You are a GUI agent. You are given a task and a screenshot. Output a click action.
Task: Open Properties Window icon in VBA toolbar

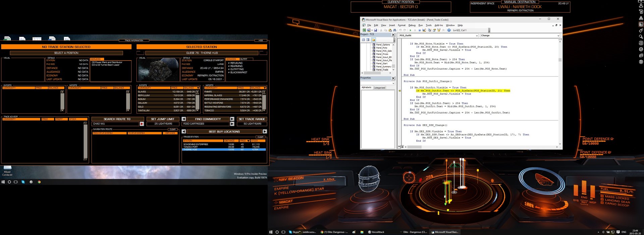click(x=434, y=30)
